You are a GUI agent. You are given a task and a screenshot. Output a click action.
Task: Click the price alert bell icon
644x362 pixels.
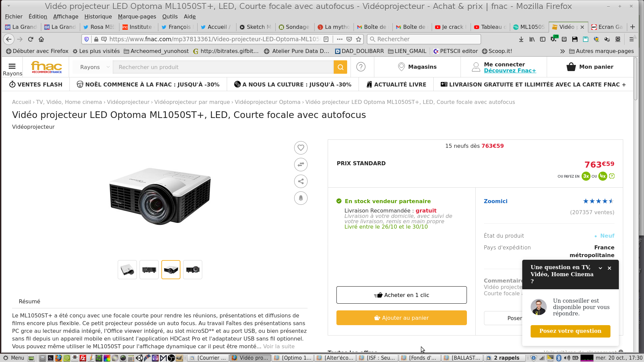pyautogui.click(x=301, y=198)
